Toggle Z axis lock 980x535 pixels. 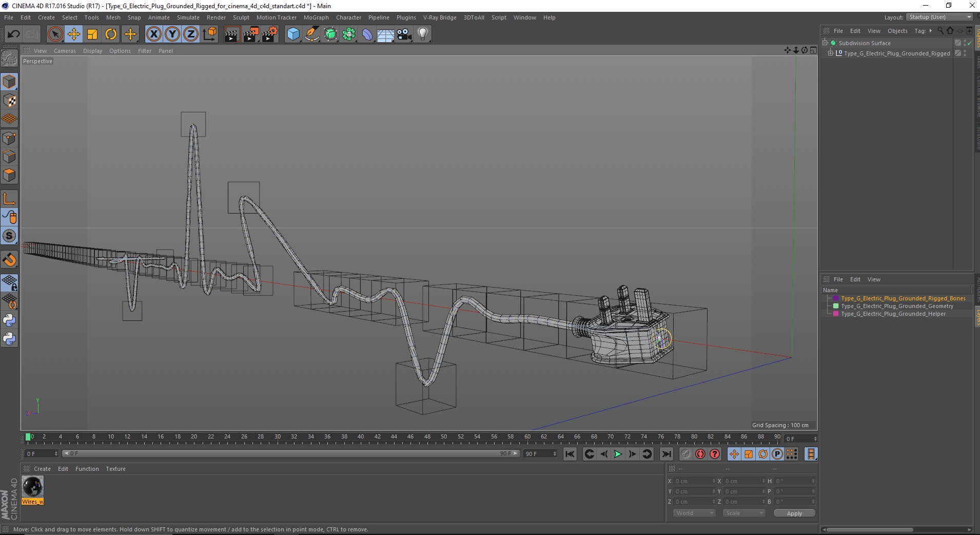point(191,34)
